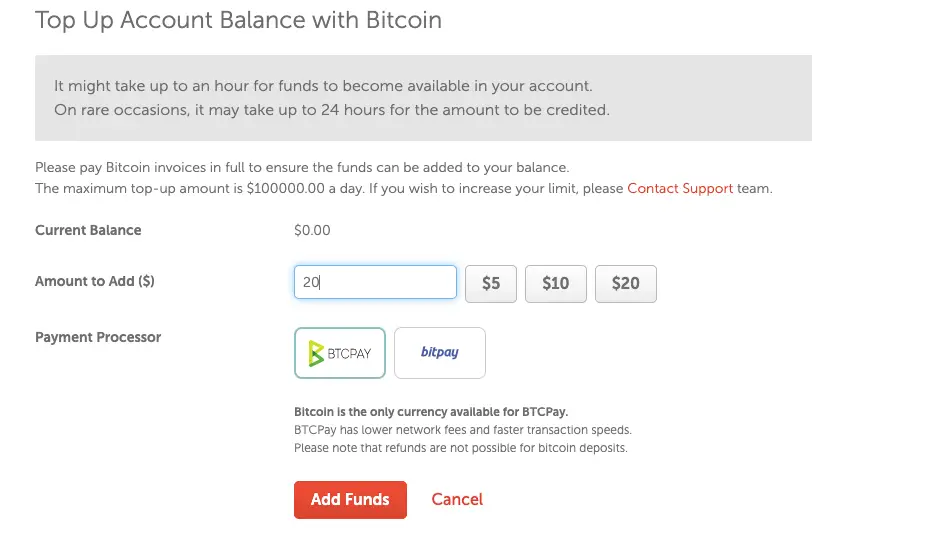Choose the bitpay payment processor tile
The image size is (935, 538).
click(x=439, y=353)
